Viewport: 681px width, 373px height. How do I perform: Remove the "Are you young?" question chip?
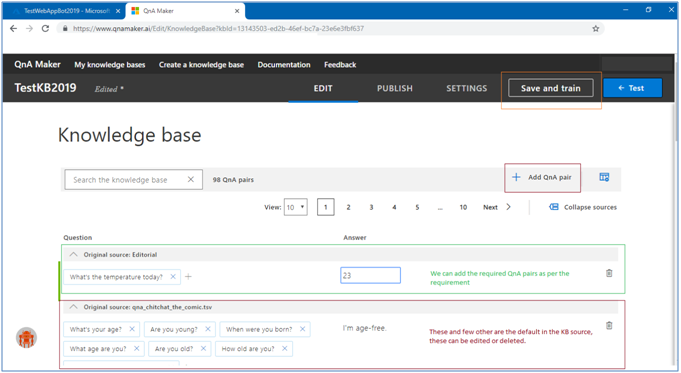point(208,329)
